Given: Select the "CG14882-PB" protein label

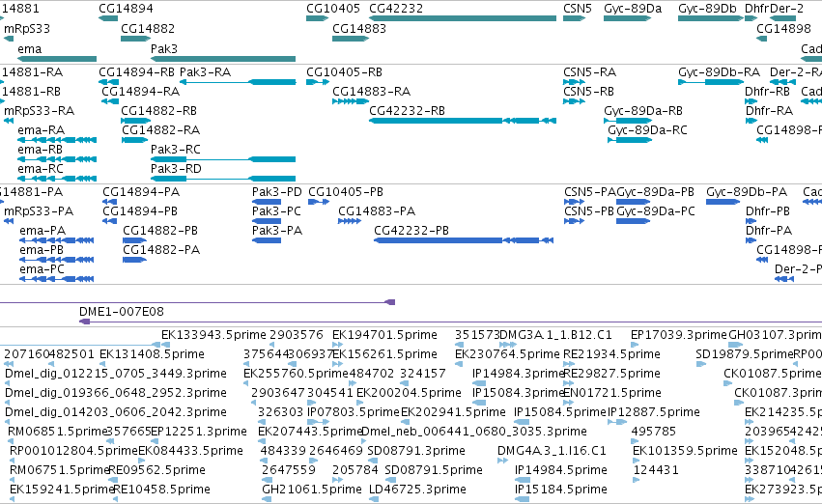Looking at the screenshot, I should click(x=160, y=231).
